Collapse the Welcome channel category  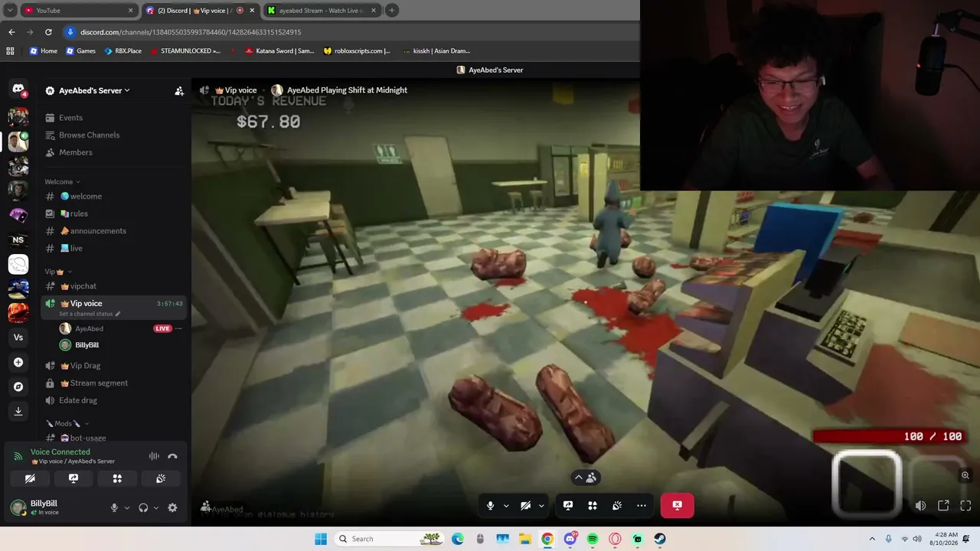click(63, 182)
